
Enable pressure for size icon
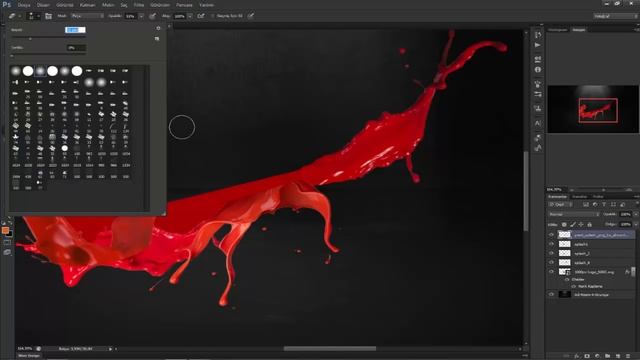pyautogui.click(x=251, y=16)
